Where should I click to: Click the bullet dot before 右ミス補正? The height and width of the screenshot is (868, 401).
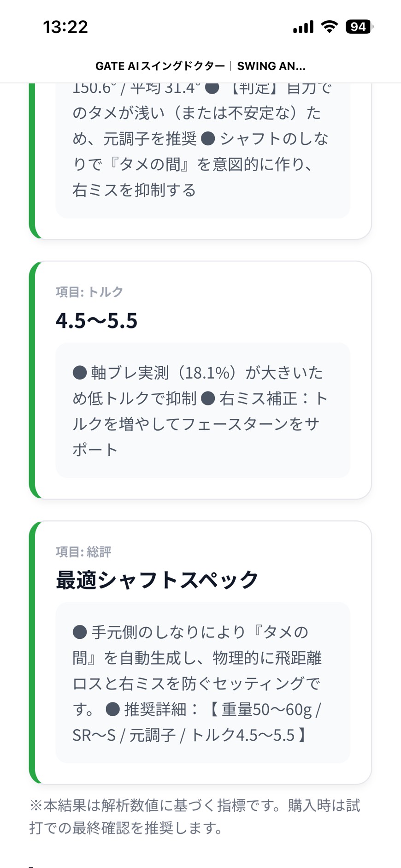click(x=208, y=398)
